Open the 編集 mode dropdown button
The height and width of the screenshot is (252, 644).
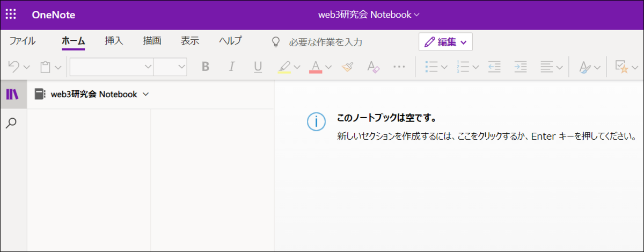coord(445,41)
